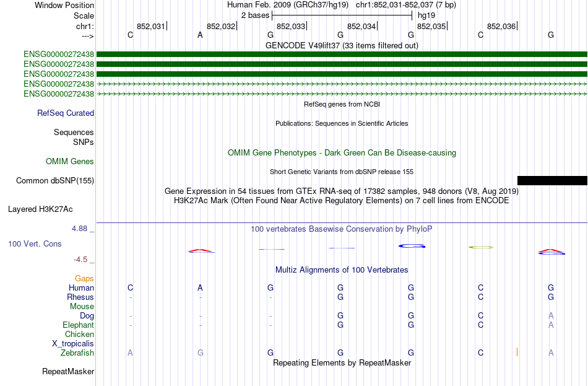Viewport: 588px width, 386px height.
Task: Click the 852,031 position tick label
Action: [150, 26]
